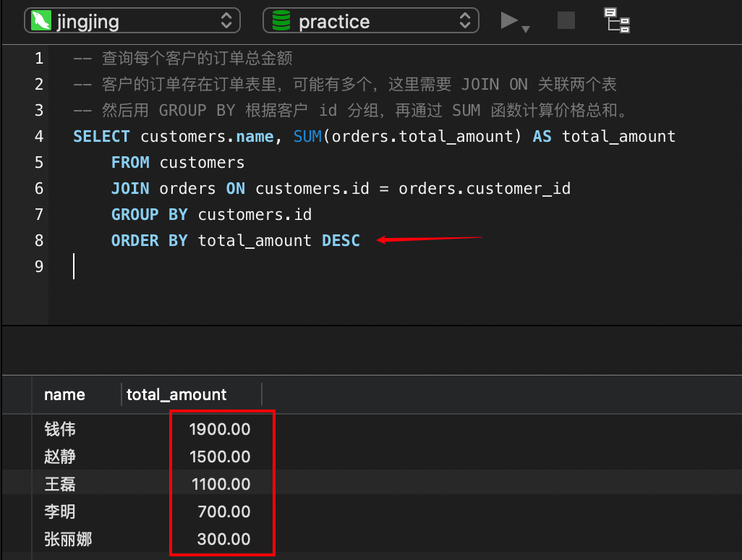Click the green jingjing connection icon
The image size is (742, 560).
42,21
